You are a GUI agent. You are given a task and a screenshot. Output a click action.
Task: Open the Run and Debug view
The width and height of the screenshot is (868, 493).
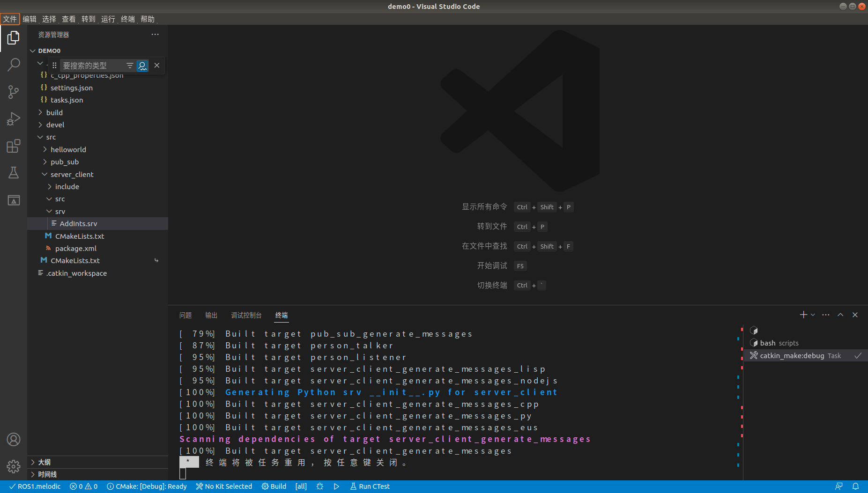(x=14, y=119)
